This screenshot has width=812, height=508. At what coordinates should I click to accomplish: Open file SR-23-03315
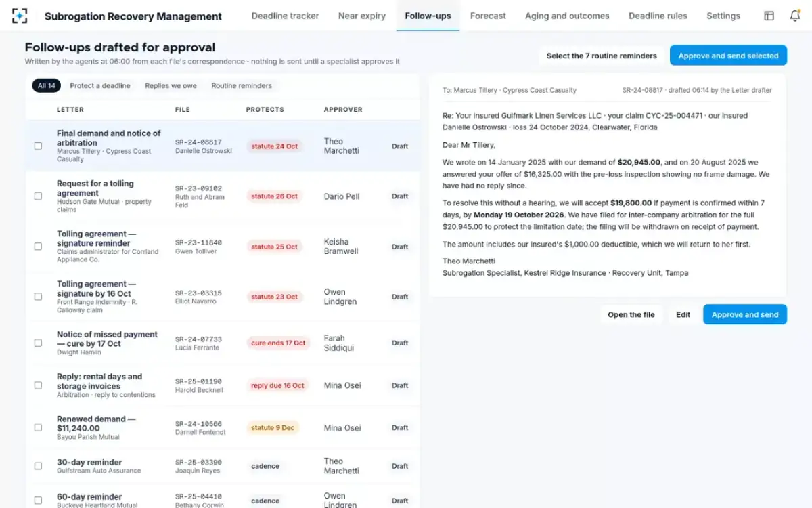(x=198, y=293)
